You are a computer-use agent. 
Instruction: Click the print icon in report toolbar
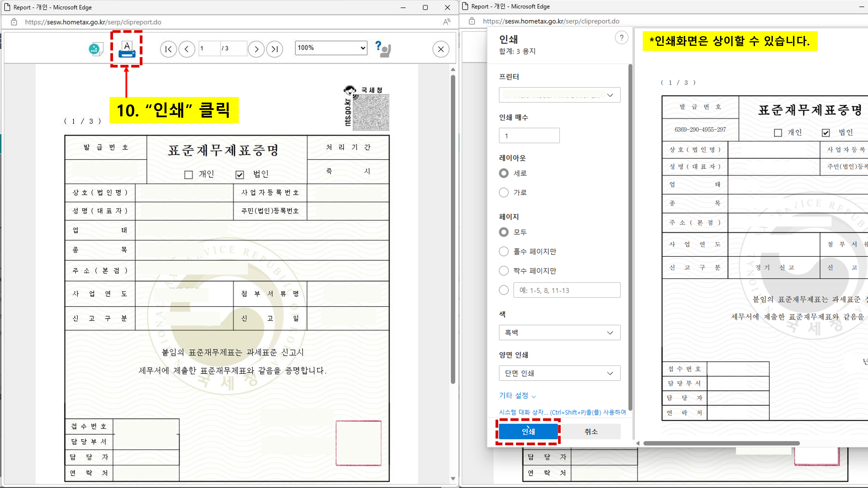coord(127,49)
